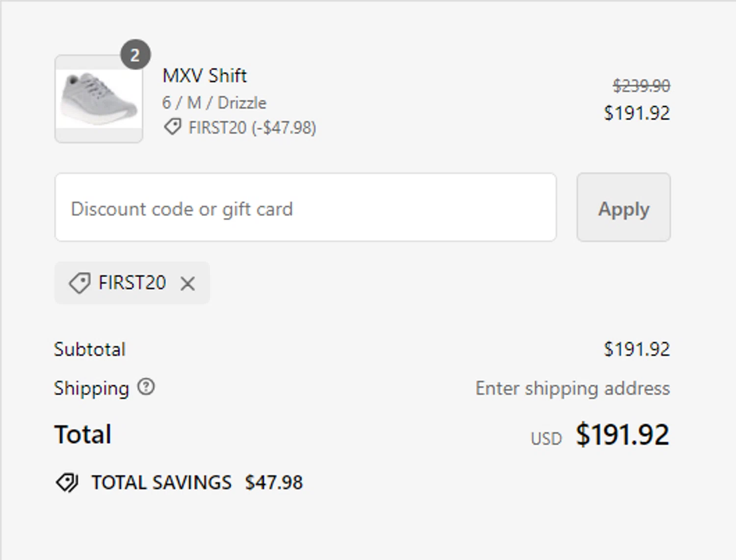The width and height of the screenshot is (736, 560).
Task: Click the bold Total amount $191.92
Action: pyautogui.click(x=623, y=434)
